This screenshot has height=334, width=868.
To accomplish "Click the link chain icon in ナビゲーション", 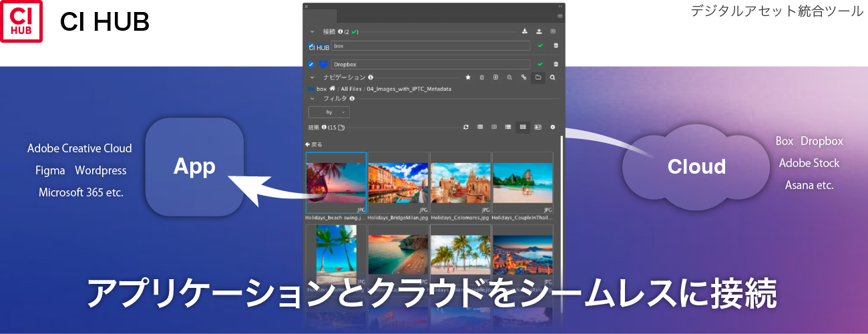I will [x=524, y=77].
